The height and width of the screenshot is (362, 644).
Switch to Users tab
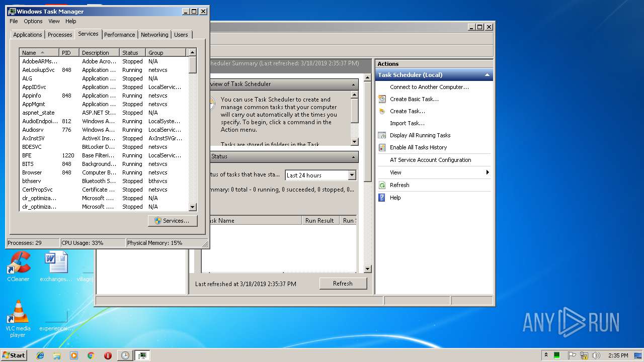181,35
